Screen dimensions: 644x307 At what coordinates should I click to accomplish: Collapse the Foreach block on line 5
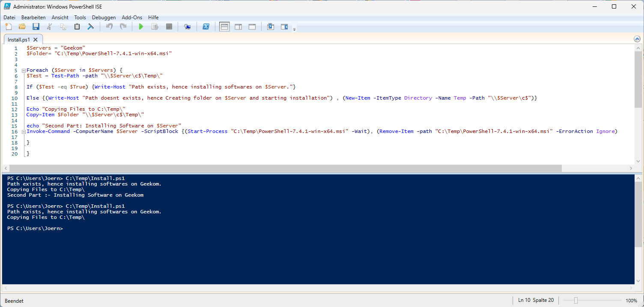tap(24, 70)
